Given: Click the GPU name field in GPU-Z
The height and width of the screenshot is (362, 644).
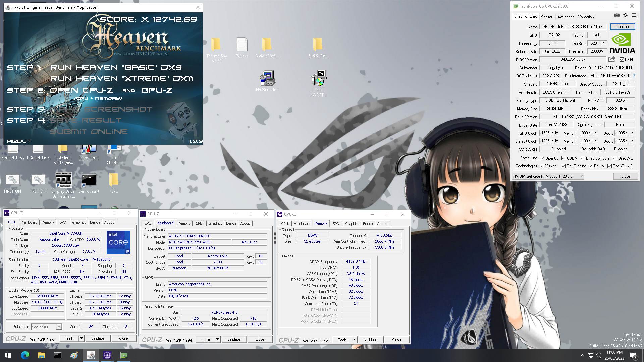Looking at the screenshot, I should click(573, 27).
